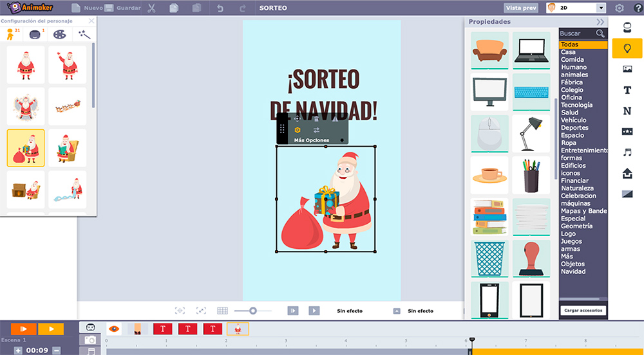
Task: Click the move icon in floating item menu
Action: [298, 118]
